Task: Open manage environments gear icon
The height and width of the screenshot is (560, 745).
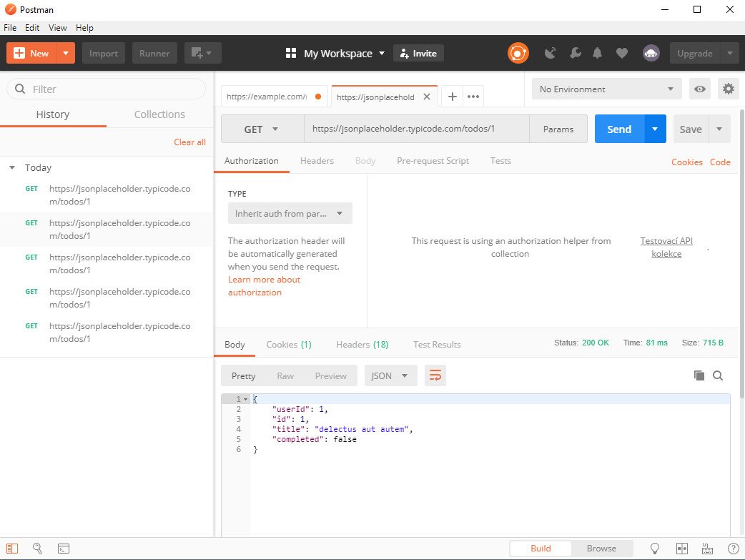Action: click(729, 89)
